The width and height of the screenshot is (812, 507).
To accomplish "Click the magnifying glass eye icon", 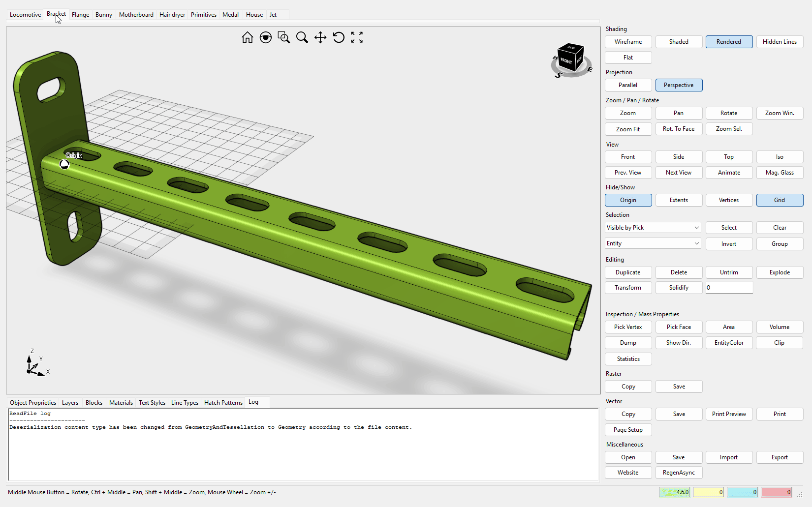I will click(266, 37).
